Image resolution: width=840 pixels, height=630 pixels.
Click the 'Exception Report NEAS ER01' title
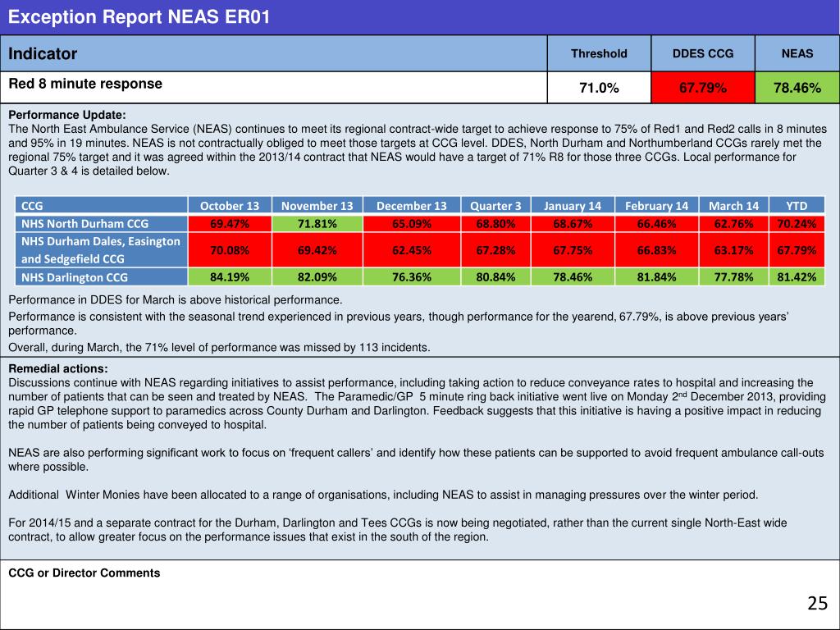tap(139, 16)
